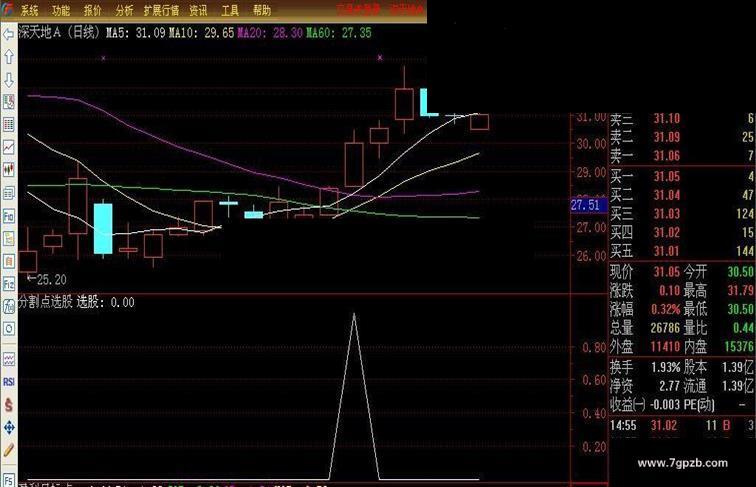Click the MA10: 29.65 label
The image size is (756, 487).
202,33
